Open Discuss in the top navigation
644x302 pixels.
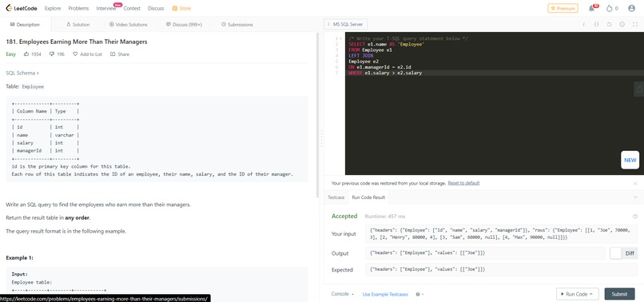click(156, 8)
